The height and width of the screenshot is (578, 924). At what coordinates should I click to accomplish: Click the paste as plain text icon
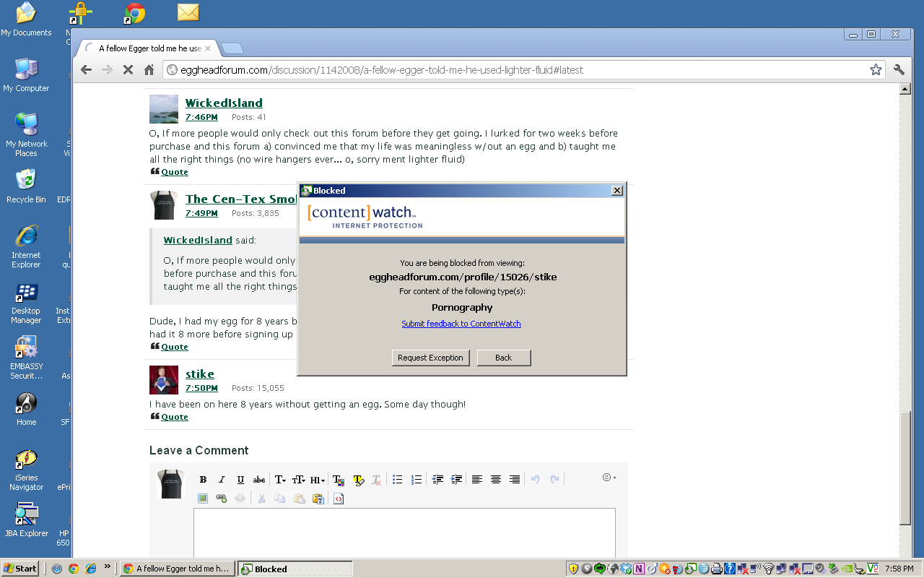[318, 499]
